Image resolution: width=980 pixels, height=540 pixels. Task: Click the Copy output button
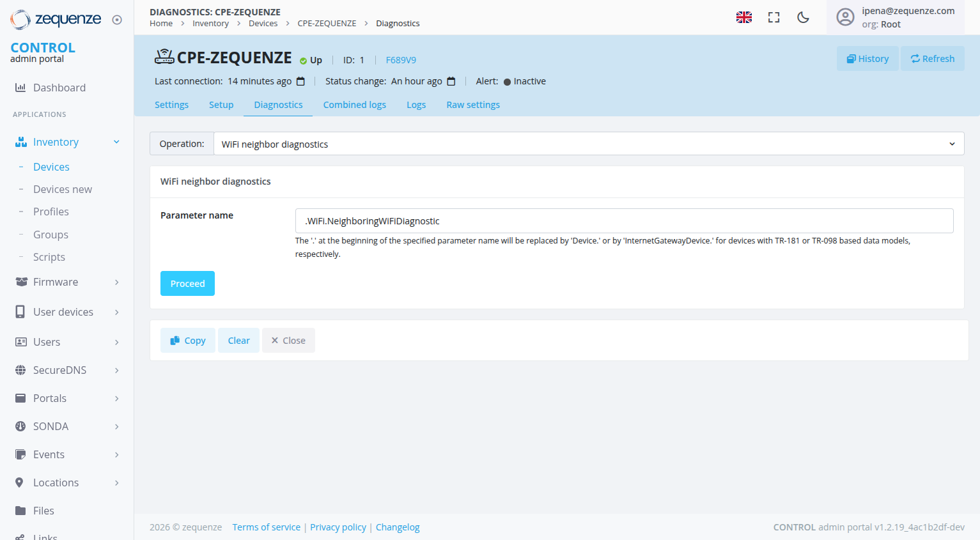tap(187, 341)
